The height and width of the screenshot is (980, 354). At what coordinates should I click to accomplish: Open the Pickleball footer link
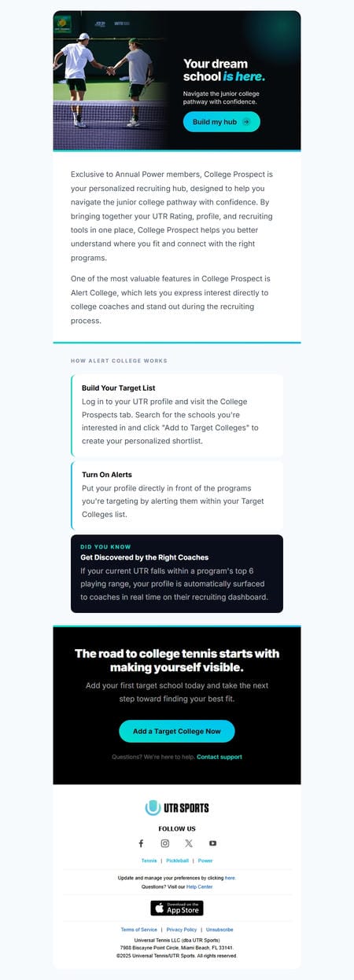pyautogui.click(x=177, y=861)
